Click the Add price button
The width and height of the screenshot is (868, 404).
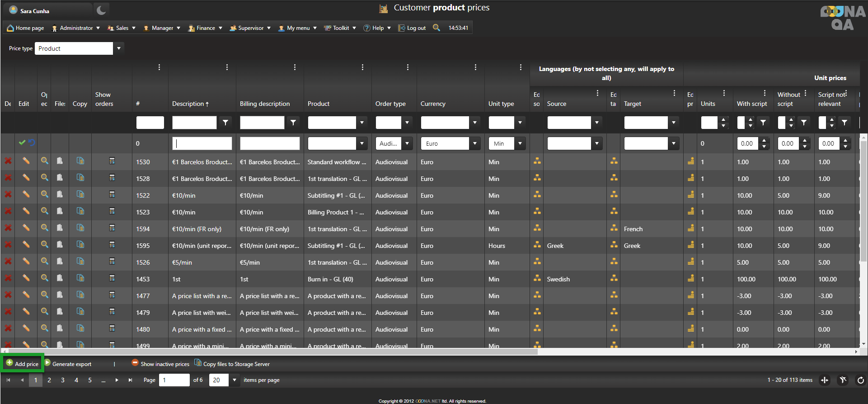point(22,364)
